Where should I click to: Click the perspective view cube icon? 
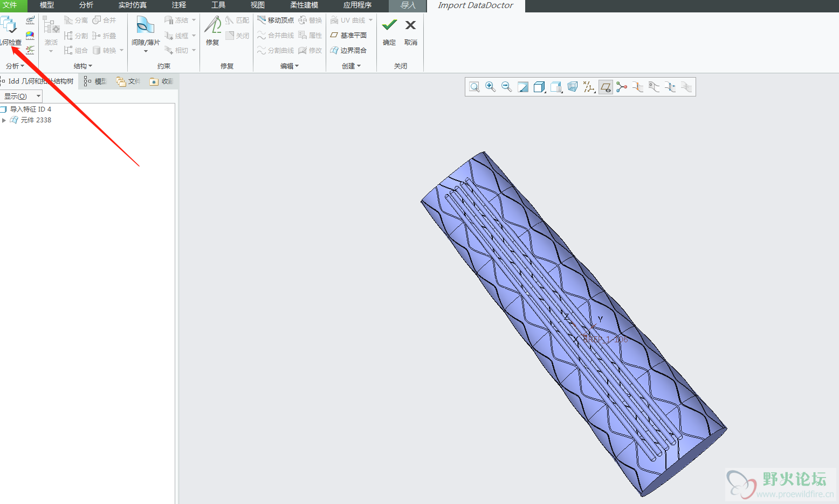tap(573, 87)
